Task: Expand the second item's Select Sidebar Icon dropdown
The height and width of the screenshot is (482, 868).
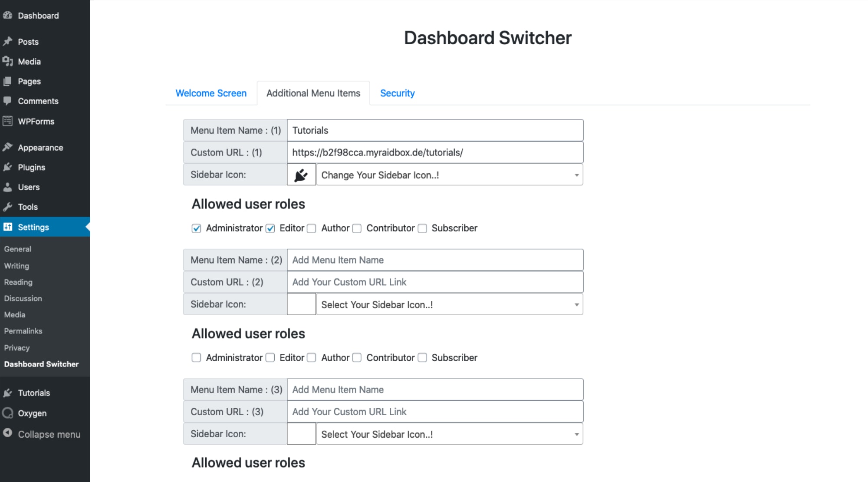Action: point(449,304)
